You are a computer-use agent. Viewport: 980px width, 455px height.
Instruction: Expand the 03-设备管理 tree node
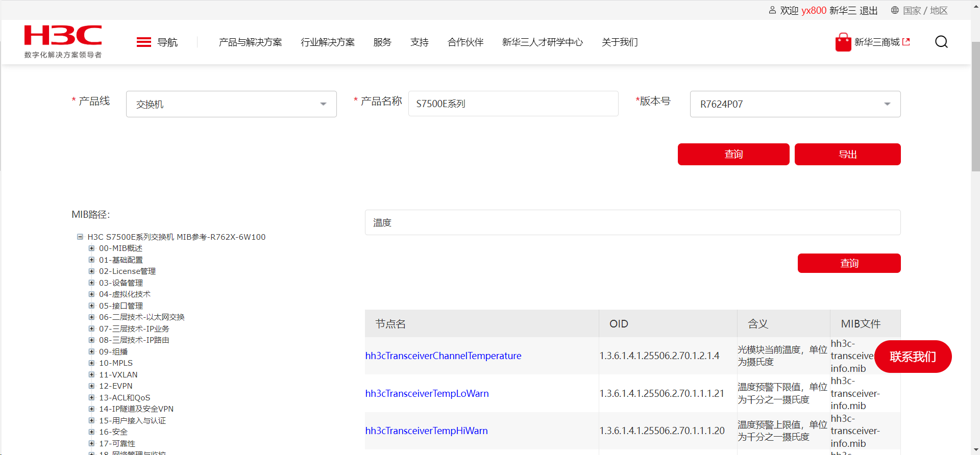tap(91, 283)
